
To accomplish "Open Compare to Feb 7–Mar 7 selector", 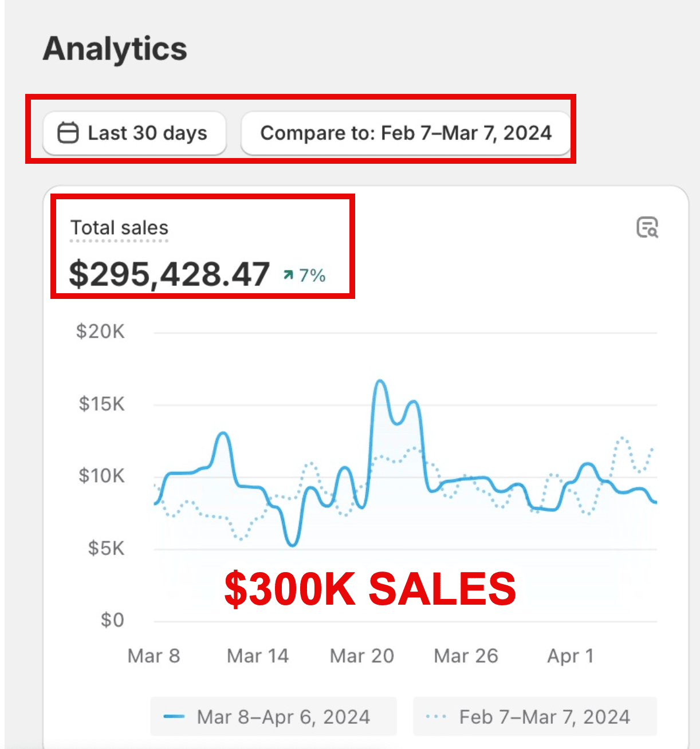I will coord(406,133).
